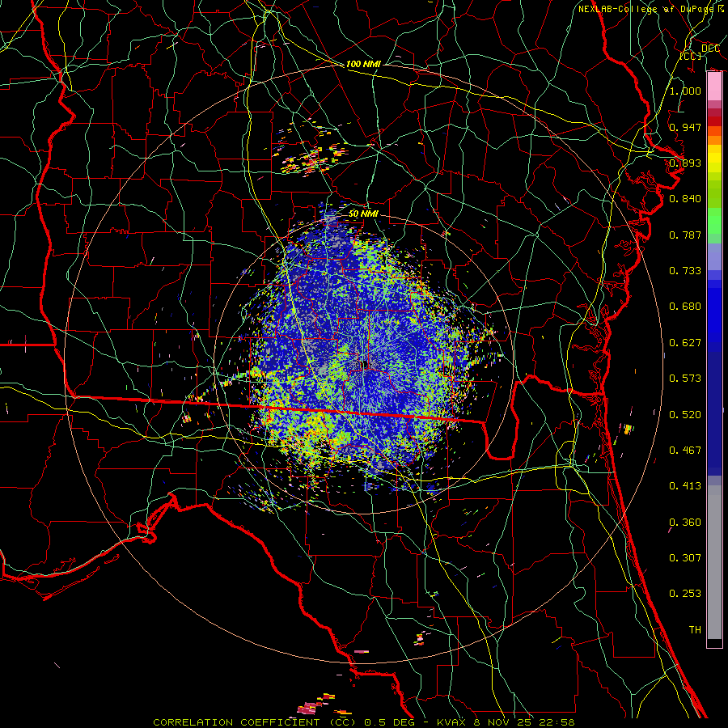Click the TH threshold legend label

pos(695,629)
